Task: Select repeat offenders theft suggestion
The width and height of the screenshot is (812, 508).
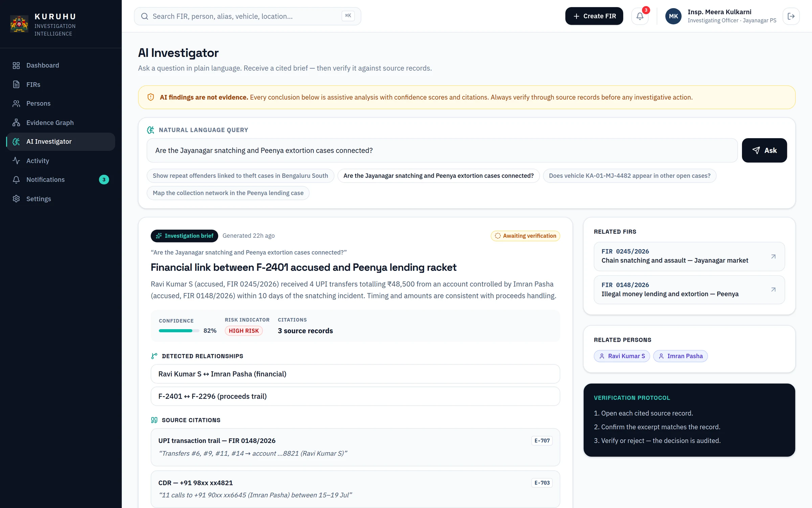Action: pos(240,176)
